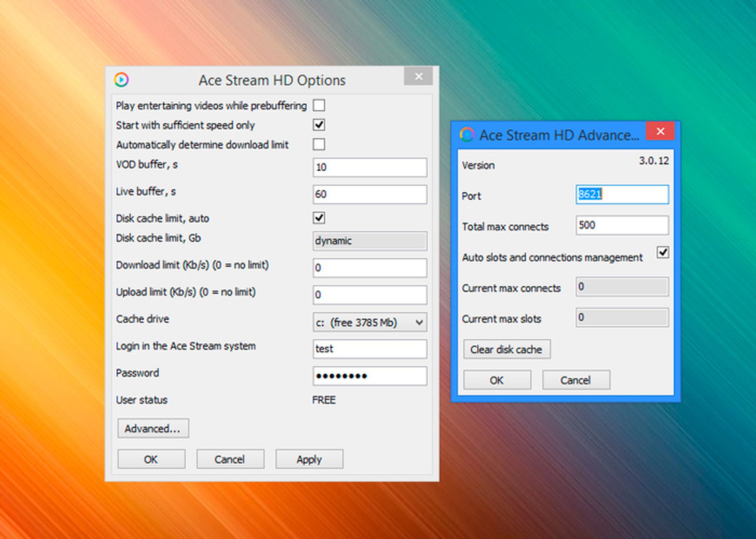Click the Ace Stream icon in the Advanced dialog title

467,135
